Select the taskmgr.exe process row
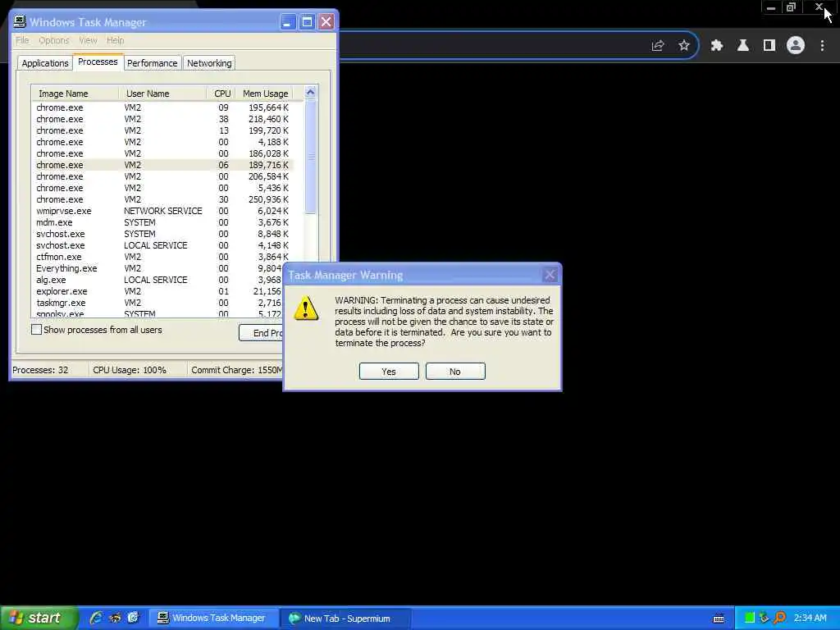Image resolution: width=840 pixels, height=630 pixels. (157, 303)
